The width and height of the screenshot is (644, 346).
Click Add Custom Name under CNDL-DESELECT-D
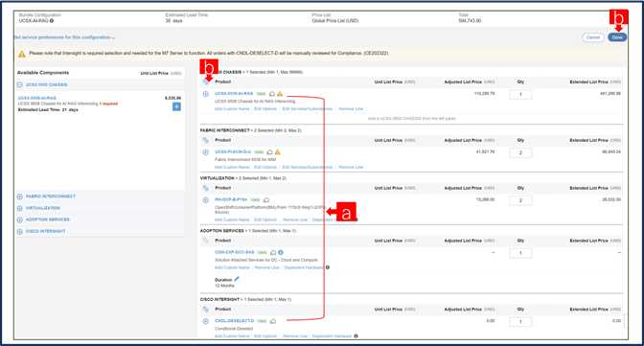232,336
